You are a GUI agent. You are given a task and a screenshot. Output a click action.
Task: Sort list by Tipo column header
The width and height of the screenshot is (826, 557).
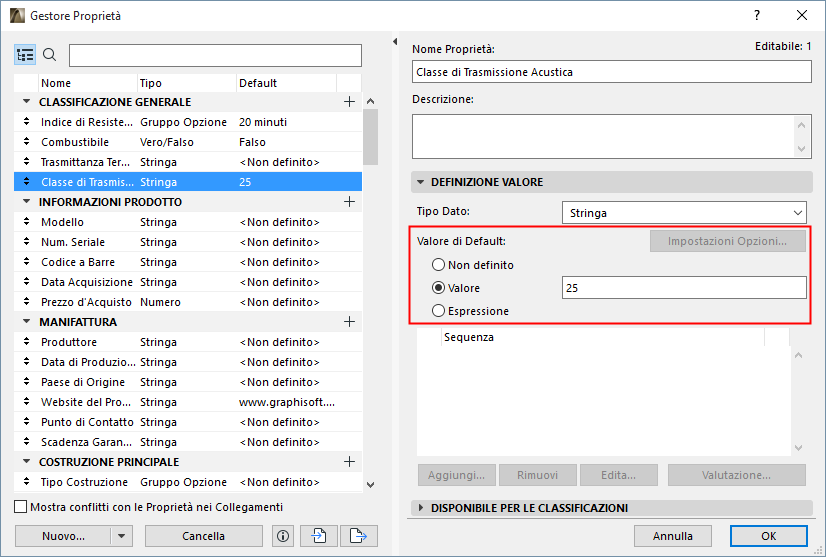pyautogui.click(x=186, y=83)
